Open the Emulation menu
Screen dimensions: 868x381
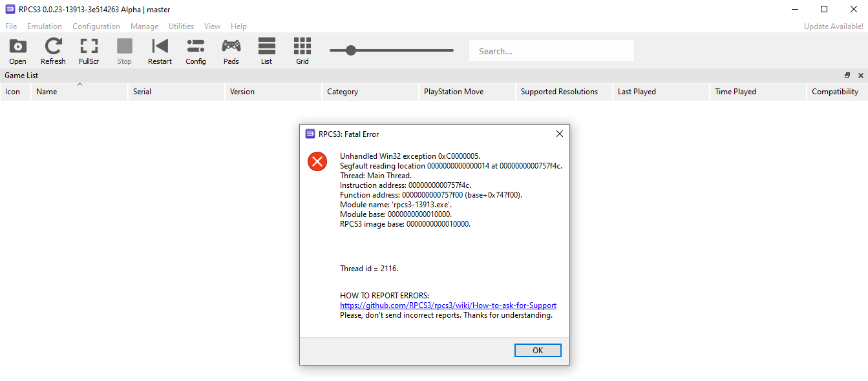(x=45, y=26)
